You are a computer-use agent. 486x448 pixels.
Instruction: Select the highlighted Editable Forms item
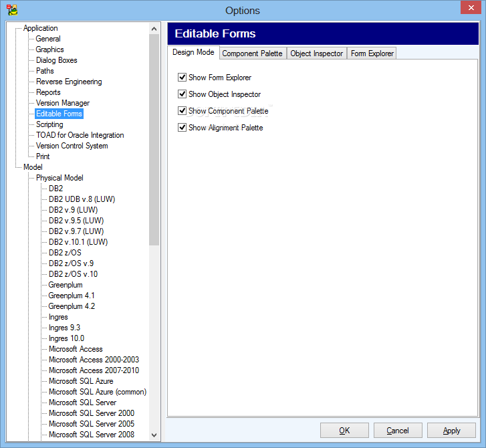click(x=59, y=114)
